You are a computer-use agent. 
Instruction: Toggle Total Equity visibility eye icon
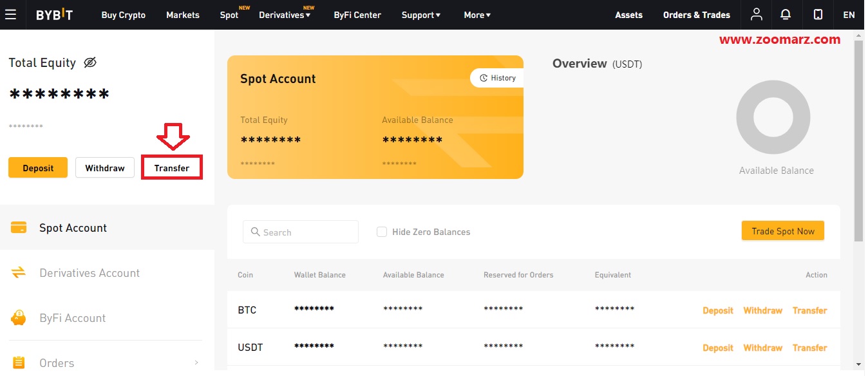click(x=90, y=62)
